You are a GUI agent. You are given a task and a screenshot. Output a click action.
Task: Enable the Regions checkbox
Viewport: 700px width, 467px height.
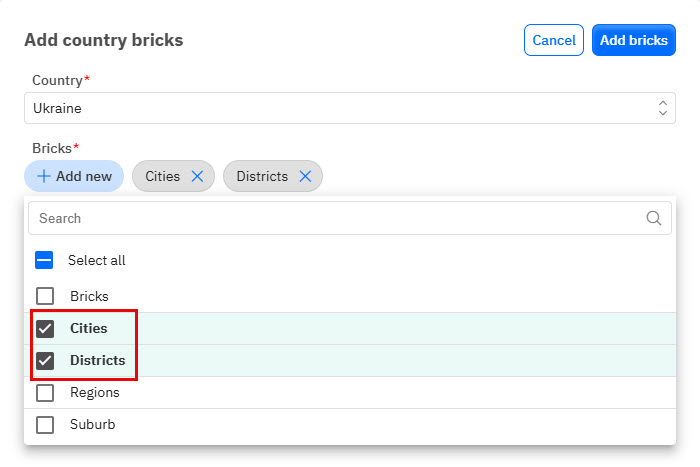point(45,393)
